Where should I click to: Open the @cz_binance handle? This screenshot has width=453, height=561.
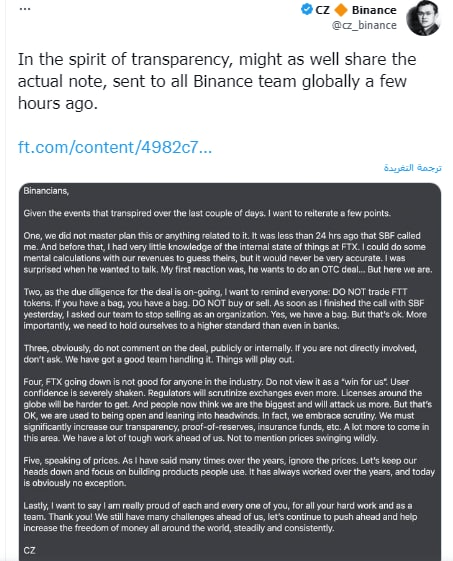(x=364, y=25)
